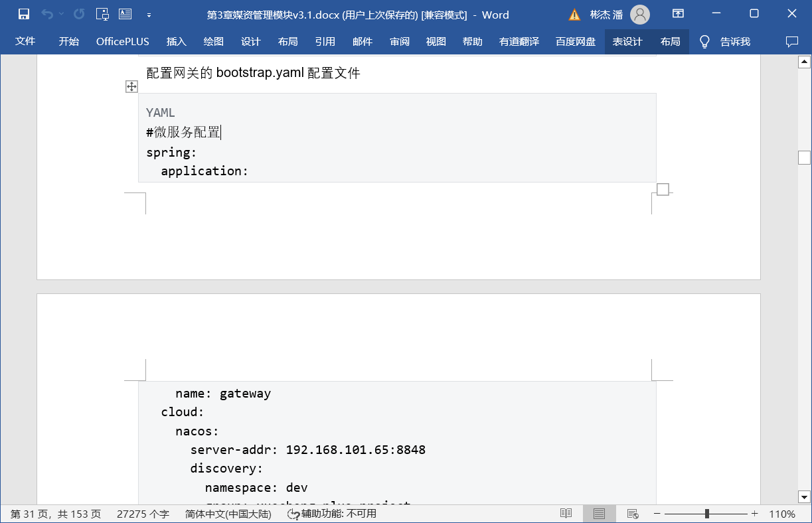The height and width of the screenshot is (523, 812).
Task: Click the line cloud:
Action: click(x=183, y=412)
